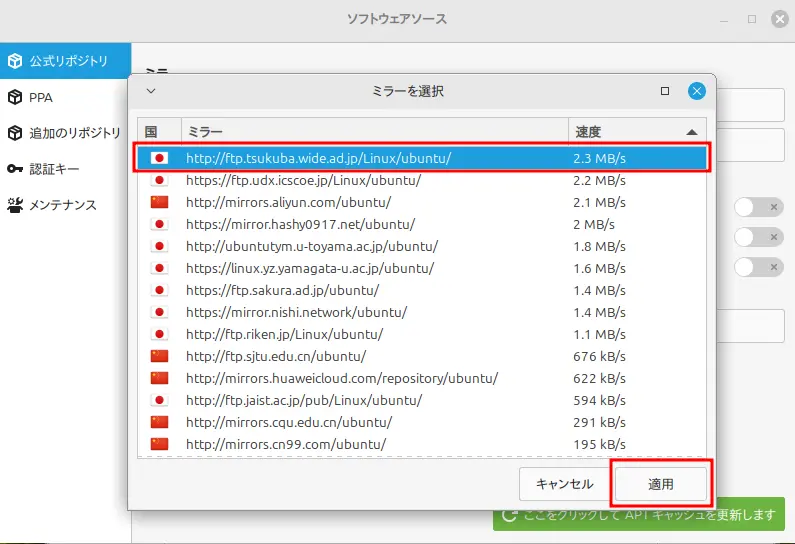Click the 追加のリポジトリ box icon
Viewport: 795px width, 544px height.
(x=15, y=133)
